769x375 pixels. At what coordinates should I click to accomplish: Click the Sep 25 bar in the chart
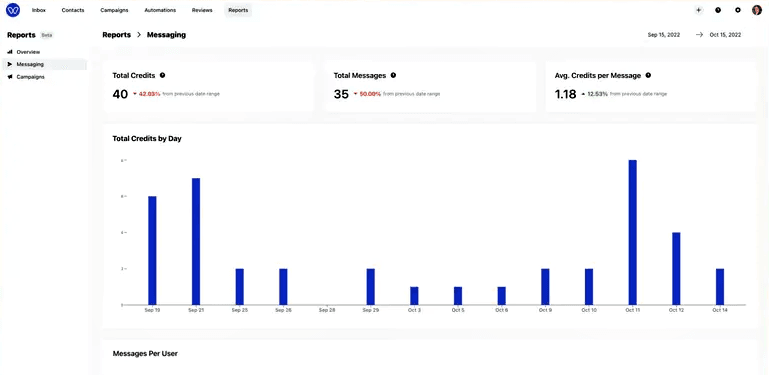coord(239,287)
